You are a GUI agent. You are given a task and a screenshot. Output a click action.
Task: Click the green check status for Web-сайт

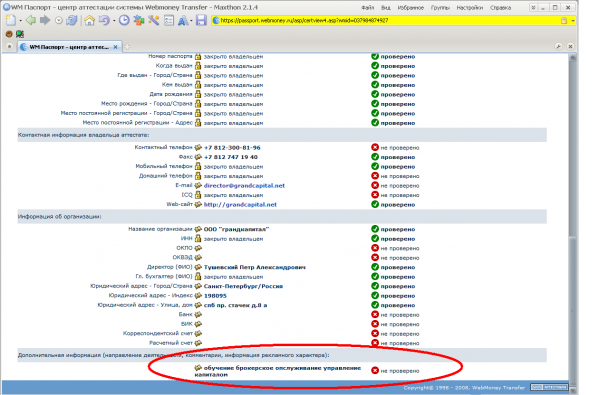[x=375, y=204]
